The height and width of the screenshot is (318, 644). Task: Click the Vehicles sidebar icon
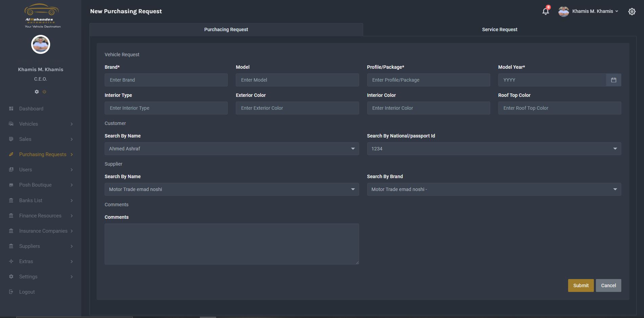[11, 124]
